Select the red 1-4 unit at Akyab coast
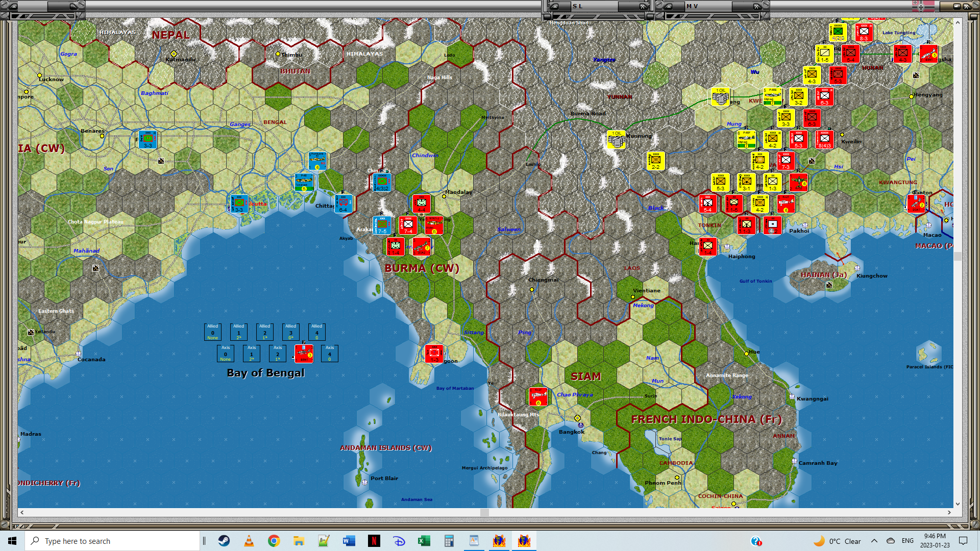The image size is (980, 551). tap(395, 246)
